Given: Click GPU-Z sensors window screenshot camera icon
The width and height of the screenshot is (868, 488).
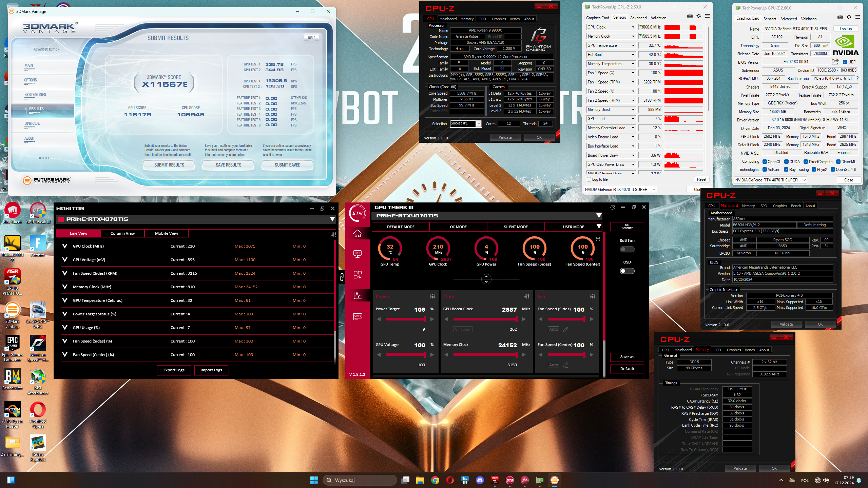Looking at the screenshot, I should (690, 16).
